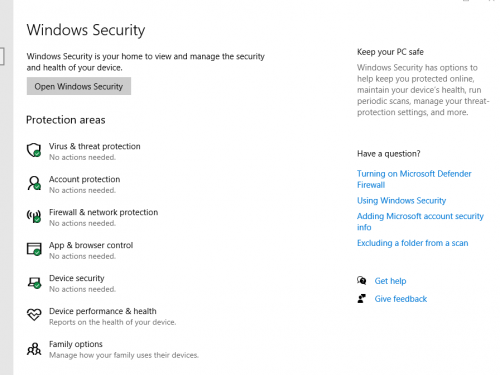500x375 pixels.
Task: Click the Give feedback person icon
Action: click(x=362, y=298)
